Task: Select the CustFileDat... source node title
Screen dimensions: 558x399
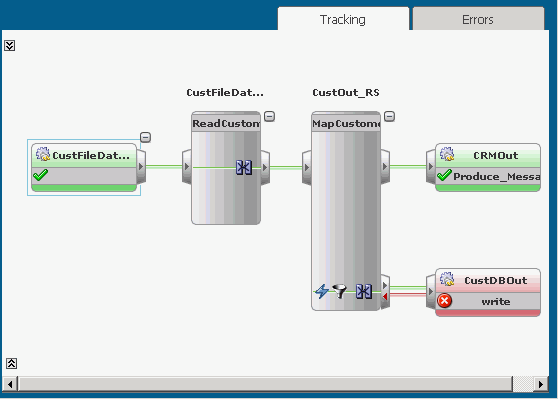Action: pos(91,156)
